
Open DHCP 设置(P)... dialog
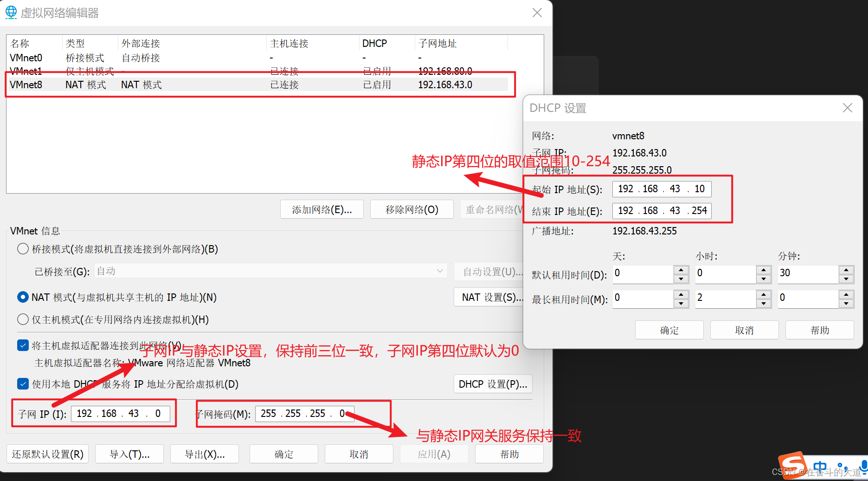click(x=493, y=384)
